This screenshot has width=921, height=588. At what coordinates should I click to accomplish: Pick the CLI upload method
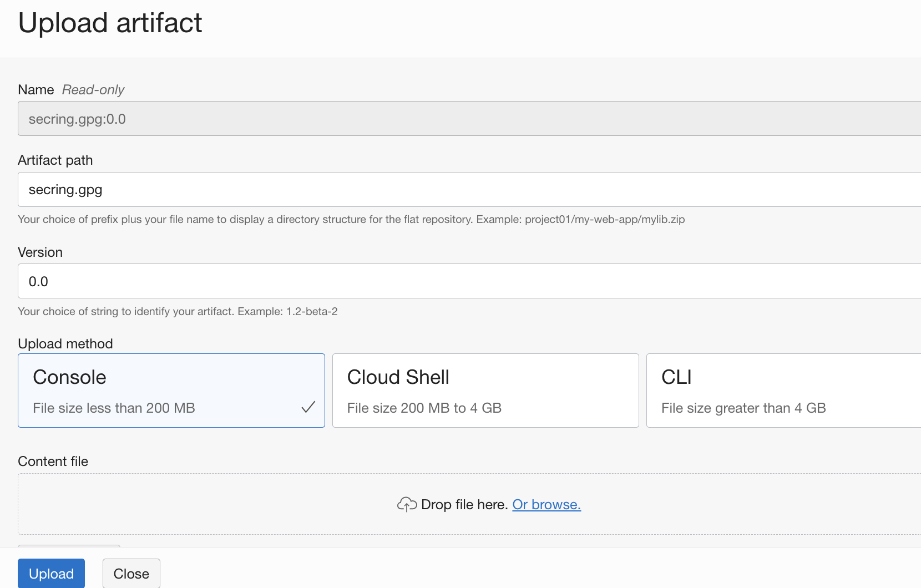coord(783,391)
